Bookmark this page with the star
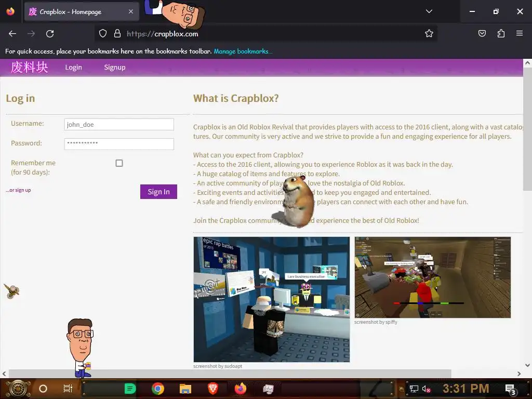Screen dimensions: 532x399 click(429, 33)
